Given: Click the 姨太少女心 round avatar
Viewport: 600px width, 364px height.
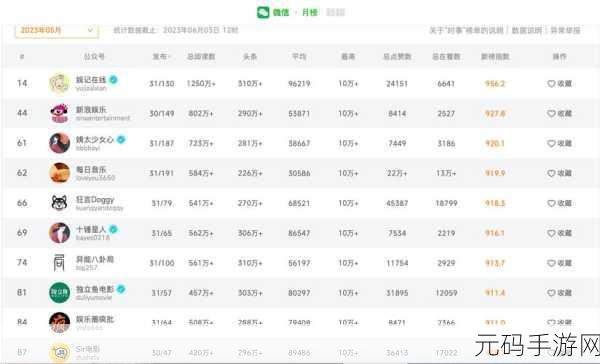Looking at the screenshot, I should 59,143.
